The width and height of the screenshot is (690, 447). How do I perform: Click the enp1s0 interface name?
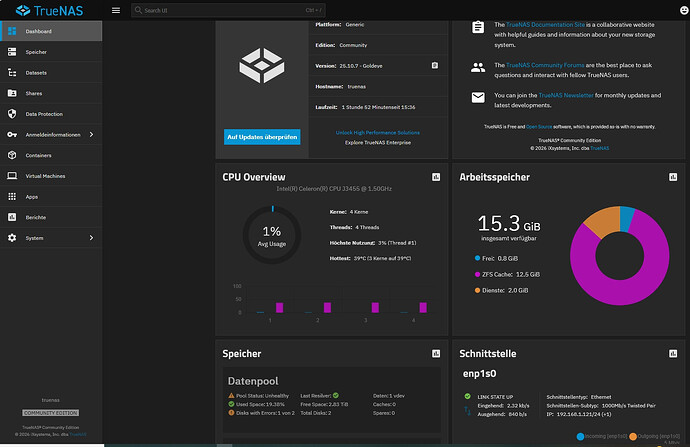click(479, 374)
